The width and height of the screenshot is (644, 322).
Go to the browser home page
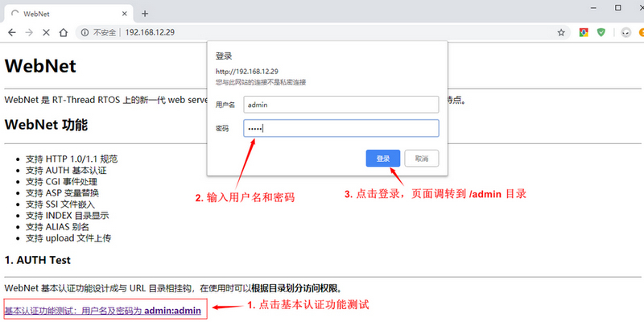[x=64, y=32]
